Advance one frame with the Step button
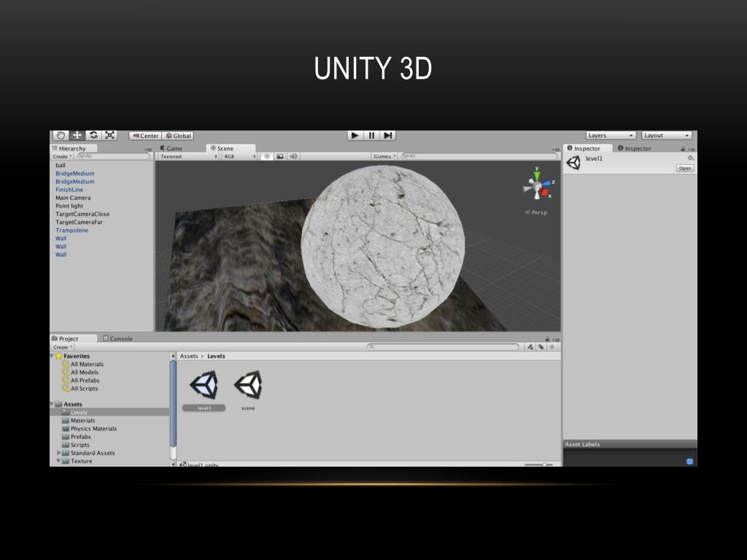Screen dimensions: 747x560 388,135
